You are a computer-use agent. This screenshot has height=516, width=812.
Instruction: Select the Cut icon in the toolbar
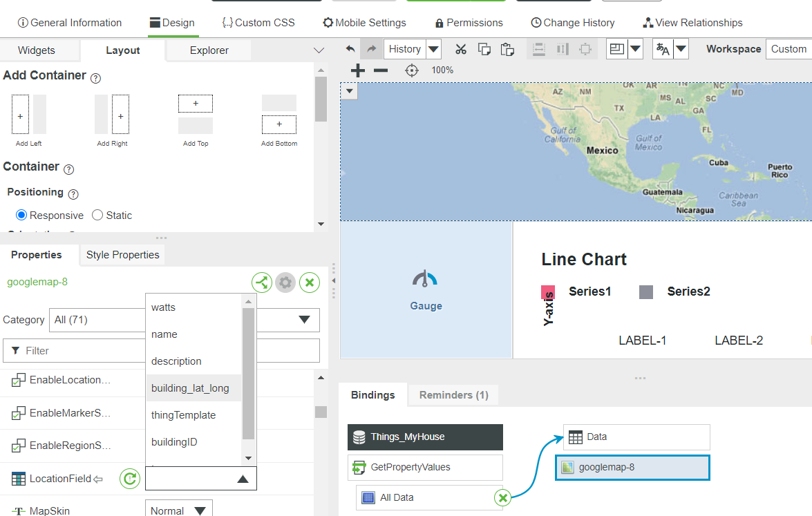click(460, 48)
